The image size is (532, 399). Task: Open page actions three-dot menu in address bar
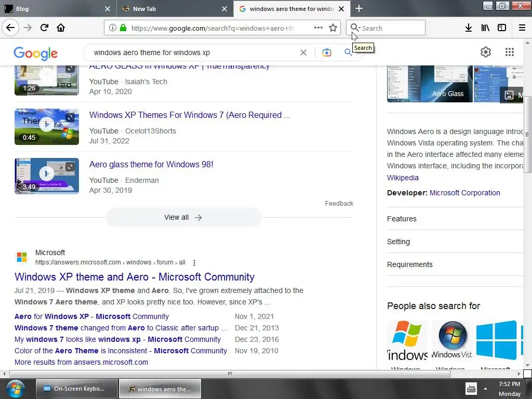point(318,28)
